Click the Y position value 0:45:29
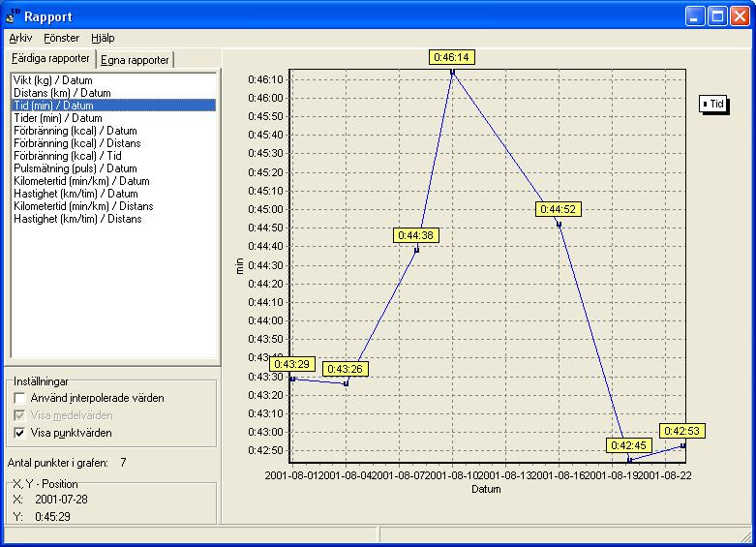Viewport: 756px width, 547px height. [52, 517]
